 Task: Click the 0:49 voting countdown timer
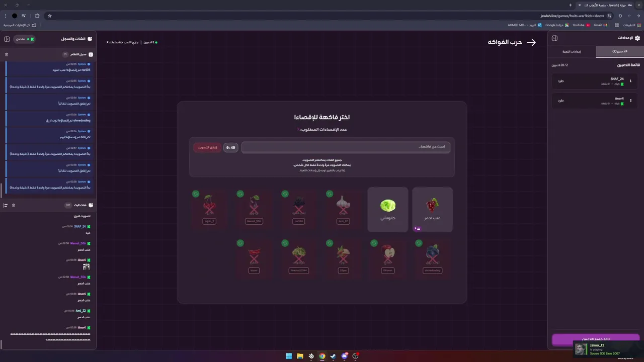230,147
